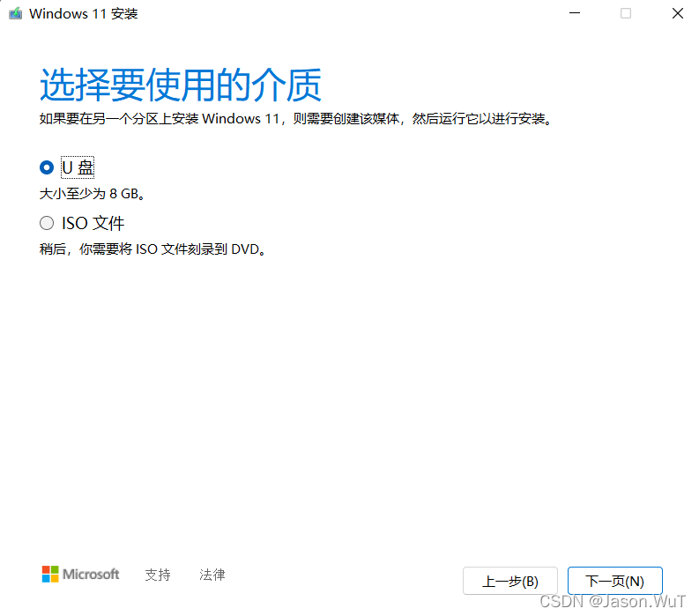Open the 法律 link

pos(212,575)
